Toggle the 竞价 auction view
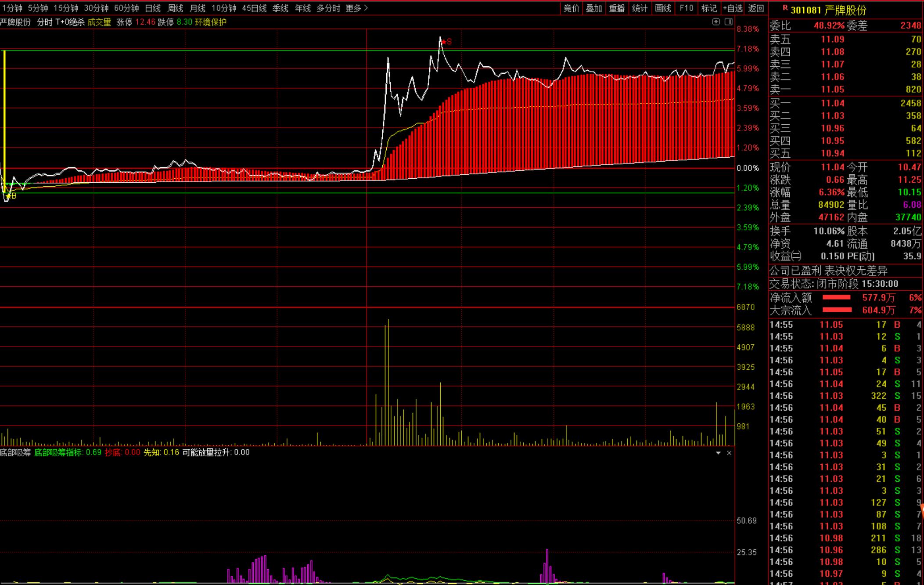The height and width of the screenshot is (585, 924). pos(571,8)
